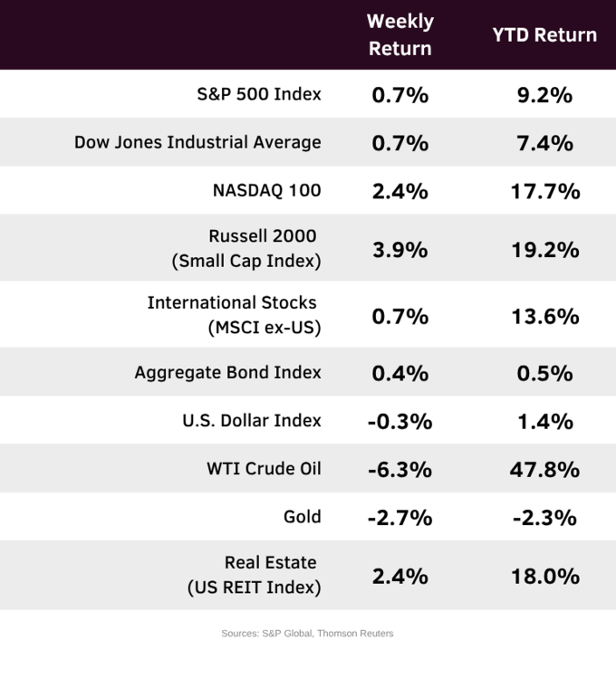Select the S&P 500 Index row label

tap(259, 94)
